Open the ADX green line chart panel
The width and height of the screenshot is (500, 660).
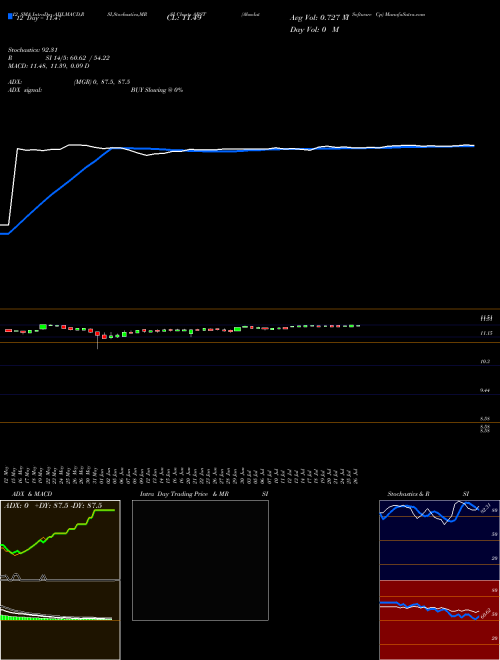click(x=60, y=540)
